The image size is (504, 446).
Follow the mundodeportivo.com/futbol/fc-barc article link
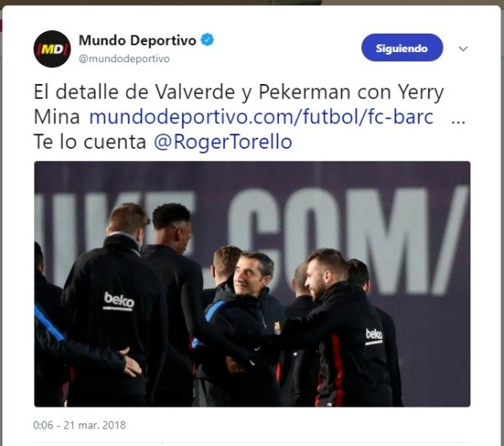(261, 117)
